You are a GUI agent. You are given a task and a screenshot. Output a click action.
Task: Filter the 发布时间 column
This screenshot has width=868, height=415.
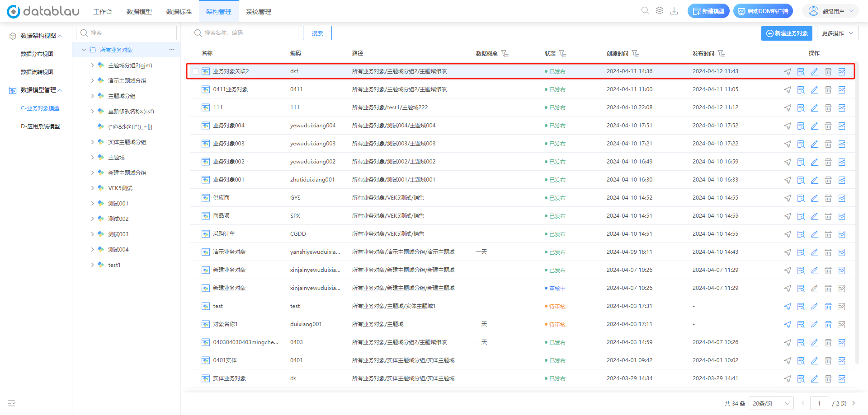(722, 54)
